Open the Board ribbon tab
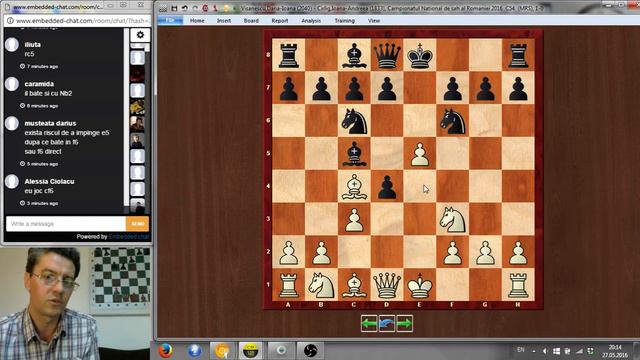This screenshot has height=360, width=640. click(251, 20)
